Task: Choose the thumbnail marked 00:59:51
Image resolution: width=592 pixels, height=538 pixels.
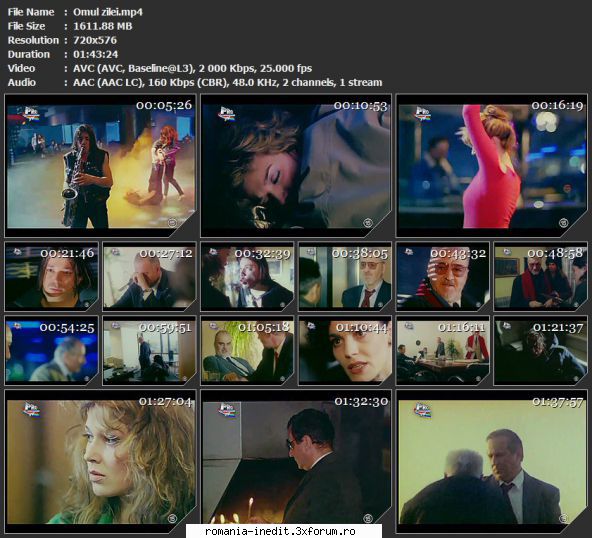Action: click(150, 351)
